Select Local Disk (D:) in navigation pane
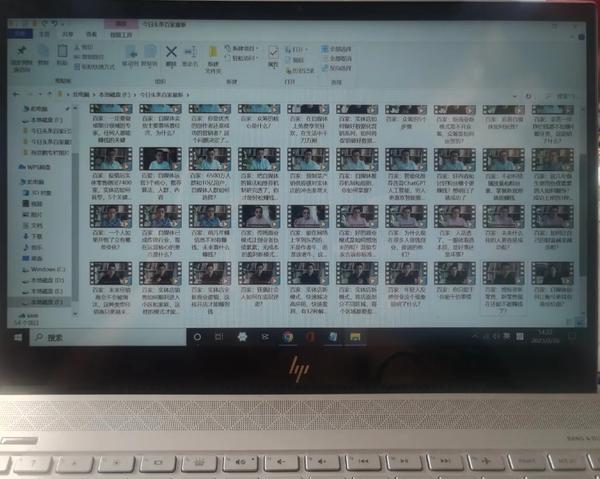Image resolution: width=600 pixels, height=479 pixels. [x=43, y=280]
